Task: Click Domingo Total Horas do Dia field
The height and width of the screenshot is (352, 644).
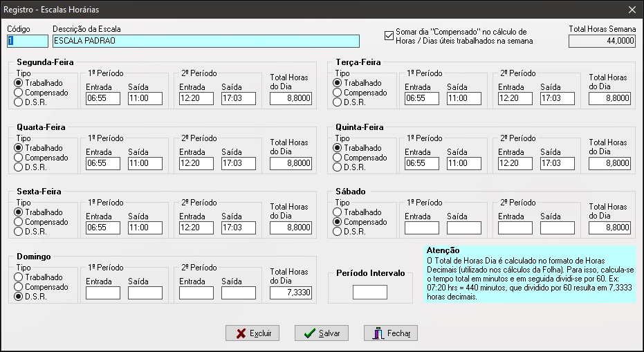Action: [x=291, y=293]
